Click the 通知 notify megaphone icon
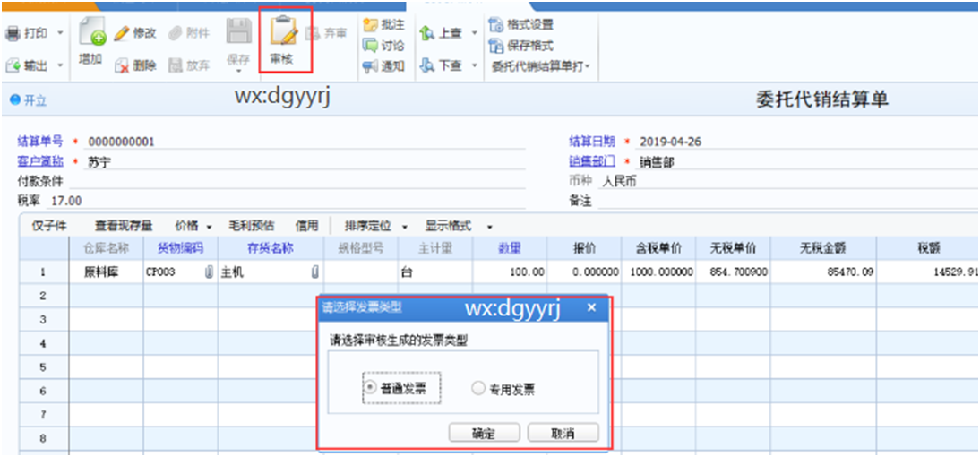The image size is (980, 457). (x=371, y=65)
